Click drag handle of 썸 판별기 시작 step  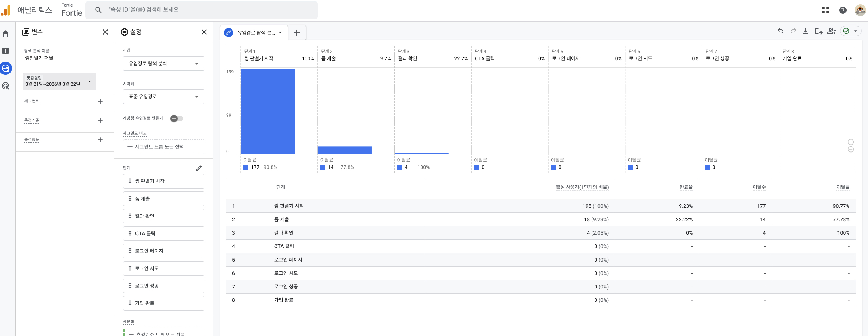pos(130,181)
